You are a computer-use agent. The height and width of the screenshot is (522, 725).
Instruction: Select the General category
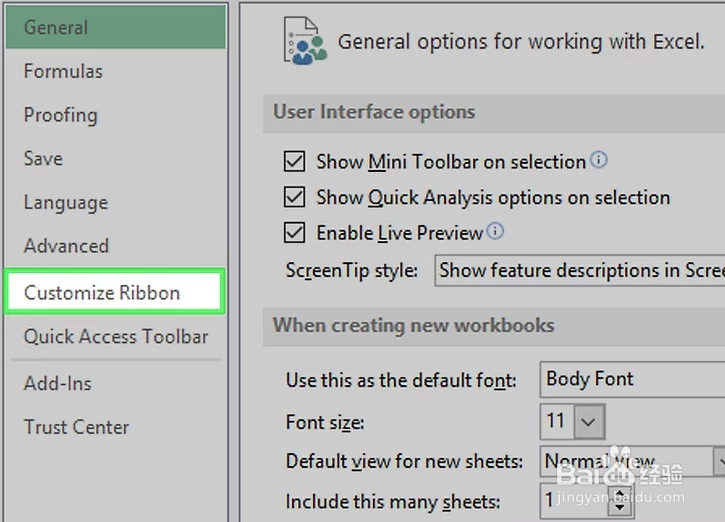[56, 27]
